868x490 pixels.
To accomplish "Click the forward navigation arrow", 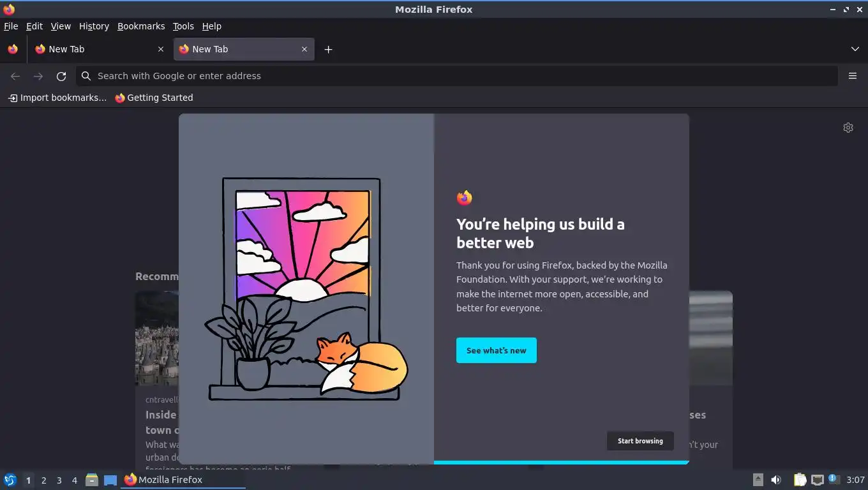I will pos(38,76).
